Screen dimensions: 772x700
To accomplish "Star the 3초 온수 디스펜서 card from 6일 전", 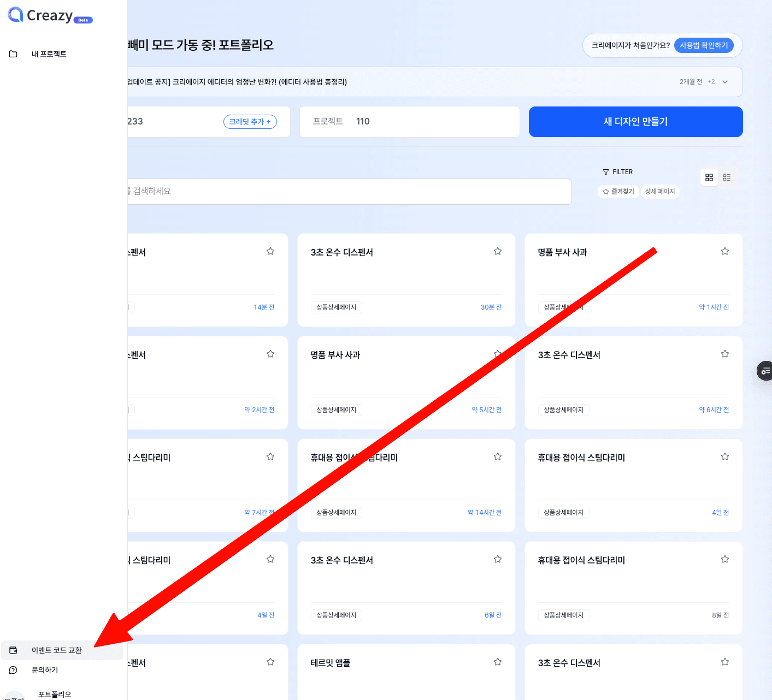I will point(498,559).
